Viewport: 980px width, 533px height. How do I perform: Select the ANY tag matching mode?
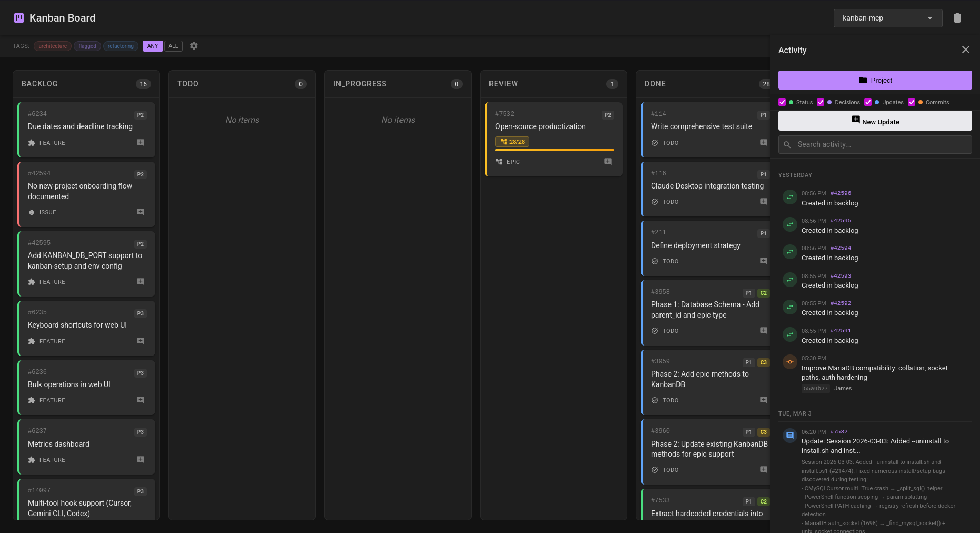[x=152, y=46]
